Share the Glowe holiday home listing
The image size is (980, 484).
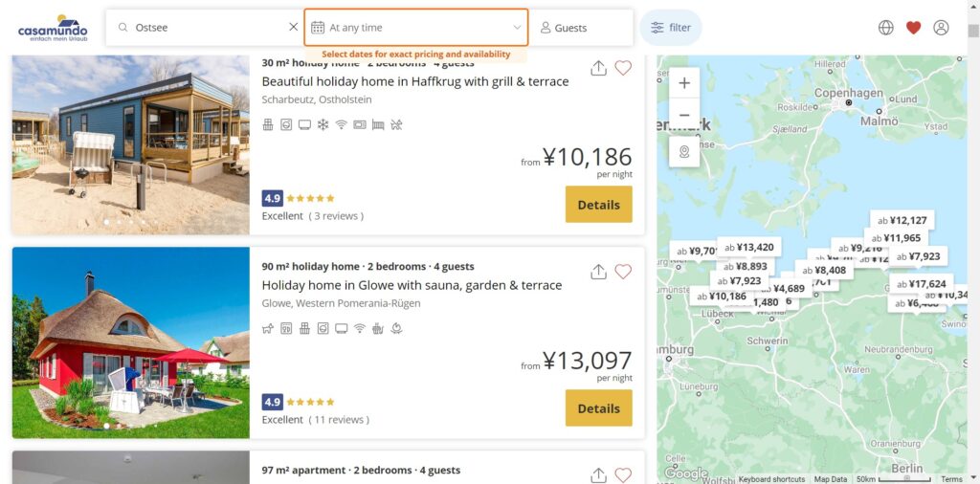click(598, 272)
